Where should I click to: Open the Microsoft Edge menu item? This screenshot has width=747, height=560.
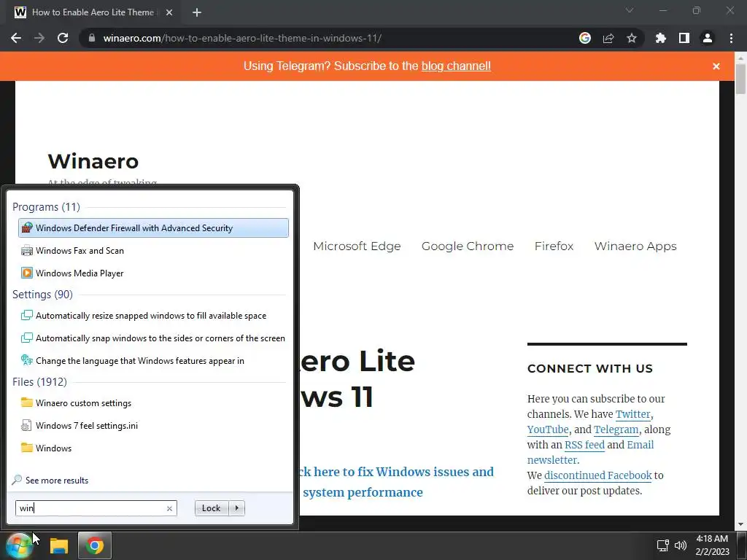357,246
